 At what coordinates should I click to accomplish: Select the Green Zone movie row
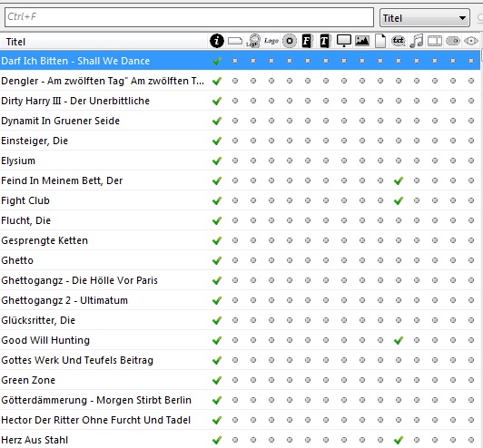pyautogui.click(x=240, y=380)
